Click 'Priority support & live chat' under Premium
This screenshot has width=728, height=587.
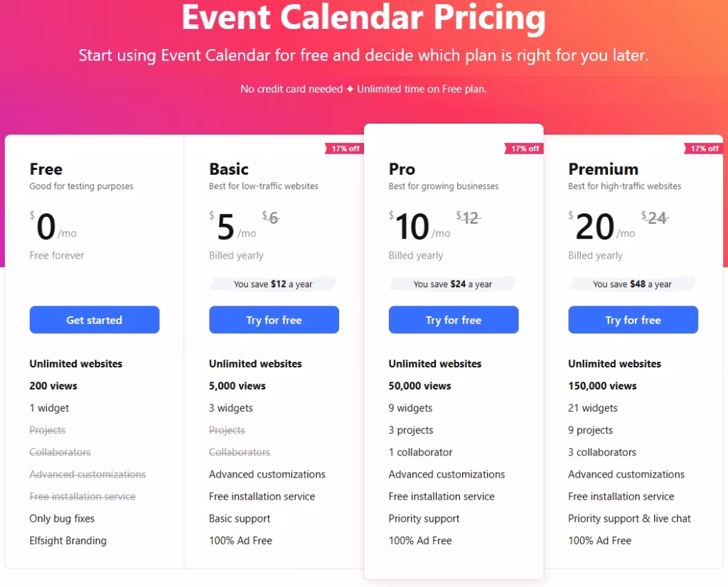pos(629,518)
